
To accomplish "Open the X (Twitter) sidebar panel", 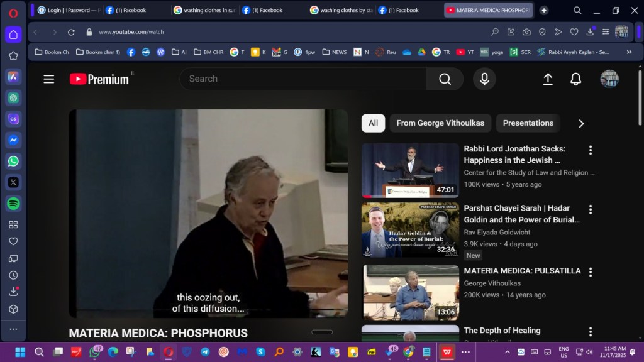I will coord(13,182).
